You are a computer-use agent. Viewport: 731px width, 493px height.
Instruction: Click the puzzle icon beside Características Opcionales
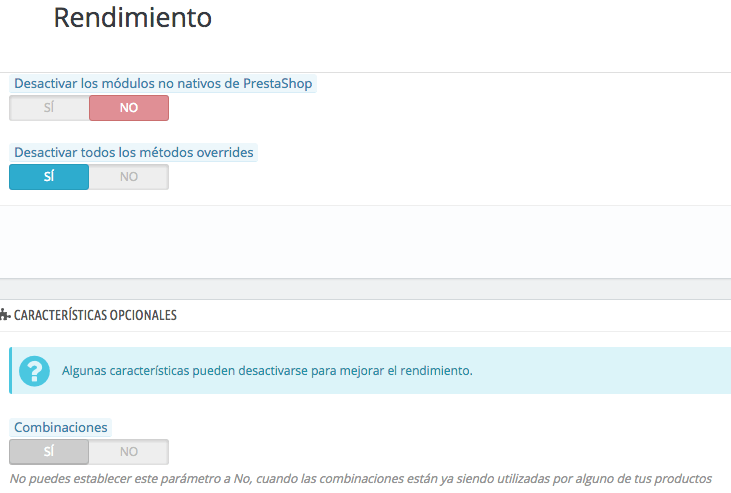(5, 315)
